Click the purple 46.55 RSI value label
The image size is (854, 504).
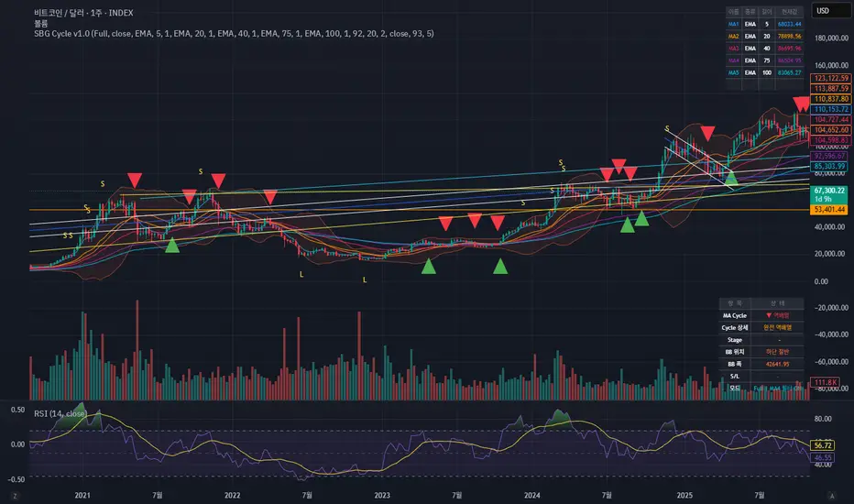click(823, 457)
